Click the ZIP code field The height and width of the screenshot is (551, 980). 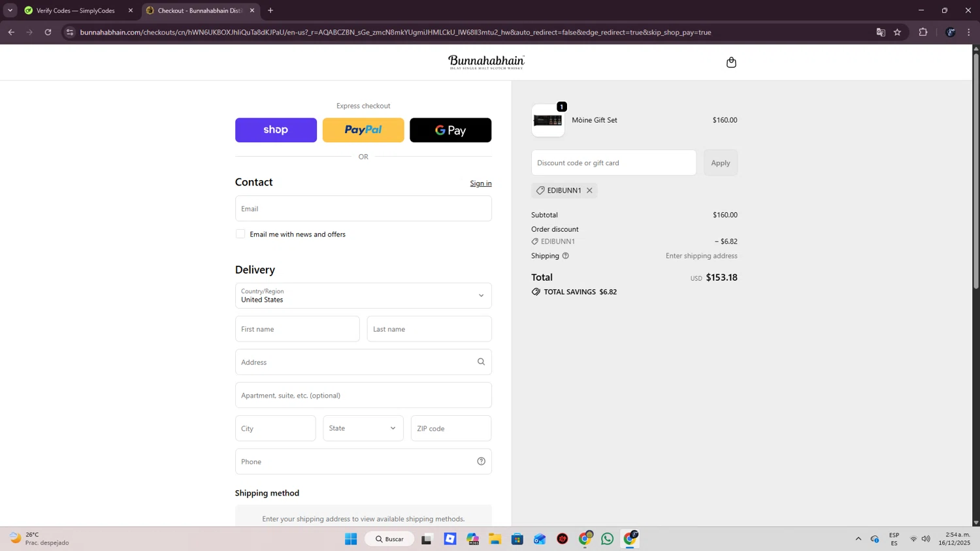[451, 428]
